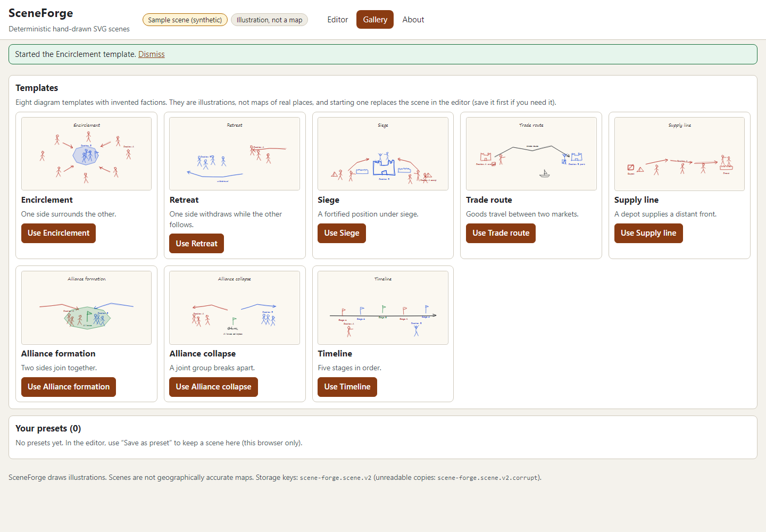Click "A depot supplies a distant front." description
This screenshot has width=766, height=532.
coord(665,214)
